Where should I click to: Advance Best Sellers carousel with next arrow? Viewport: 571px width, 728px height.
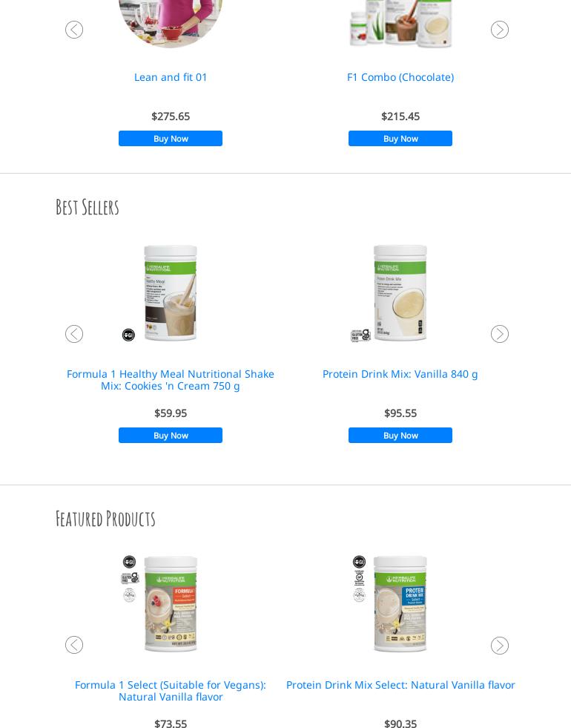point(500,334)
